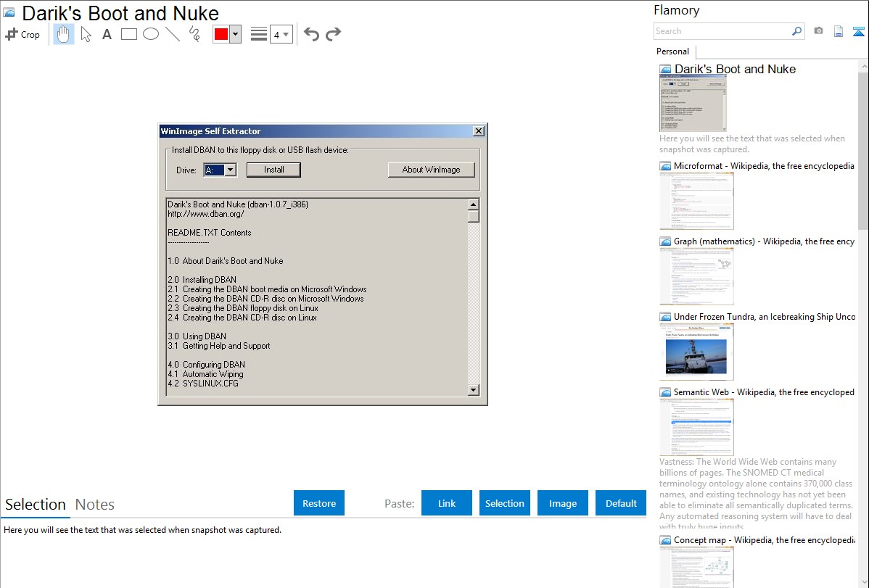Click the '2.0 Installing DBAN' line
This screenshot has width=869, height=588.
202,280
